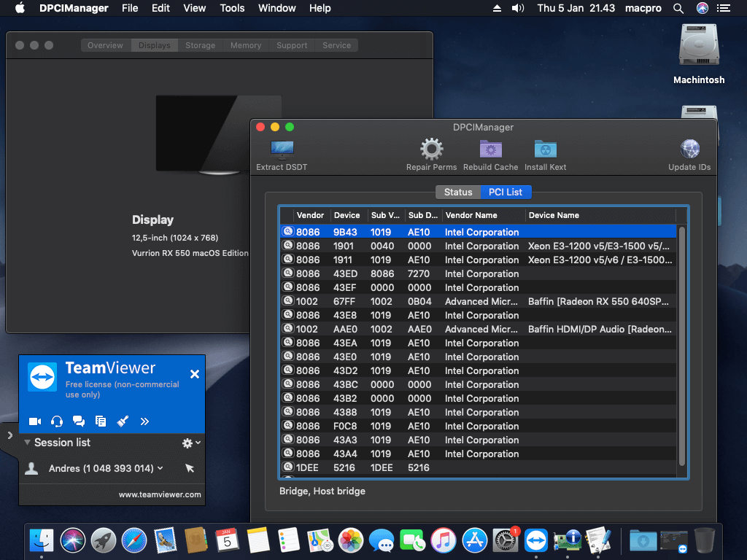
Task: Click the TeamViewer headset audio icon
Action: tap(57, 421)
